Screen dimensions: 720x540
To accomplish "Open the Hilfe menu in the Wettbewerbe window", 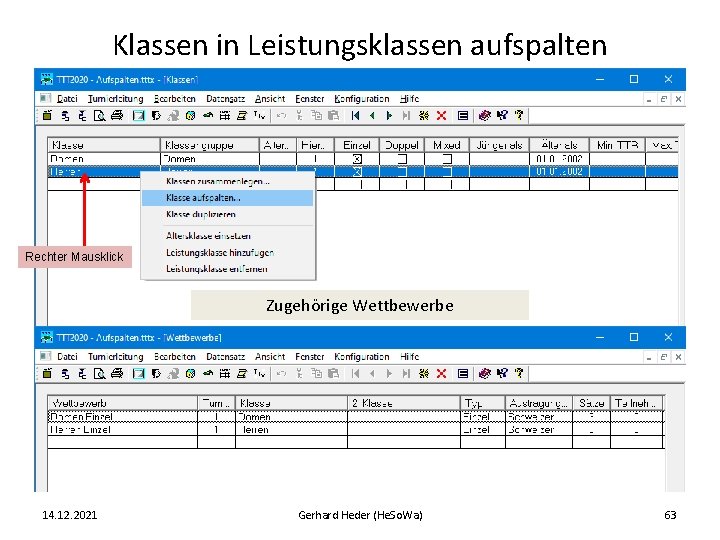I will tap(410, 357).
